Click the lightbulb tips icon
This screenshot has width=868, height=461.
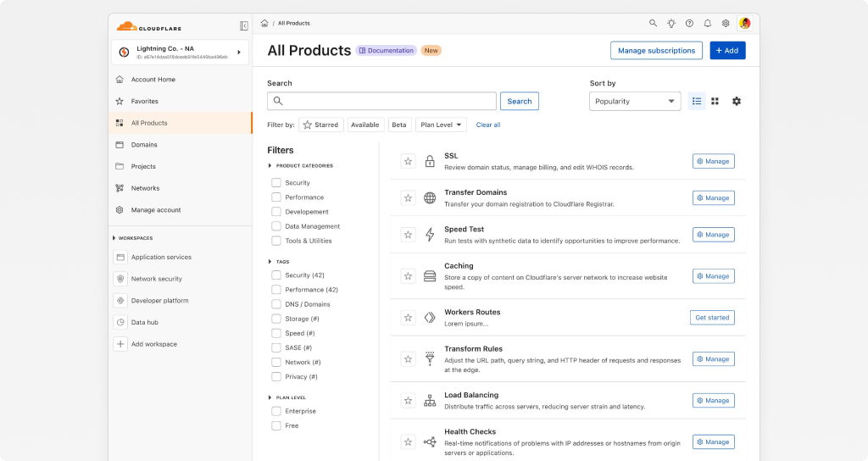[x=671, y=23]
